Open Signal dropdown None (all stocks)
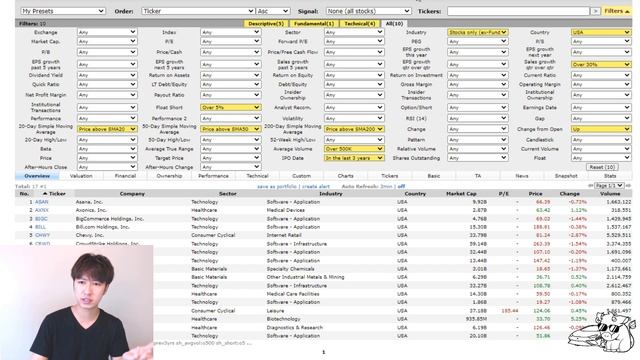The height and width of the screenshot is (360, 640). tap(369, 11)
